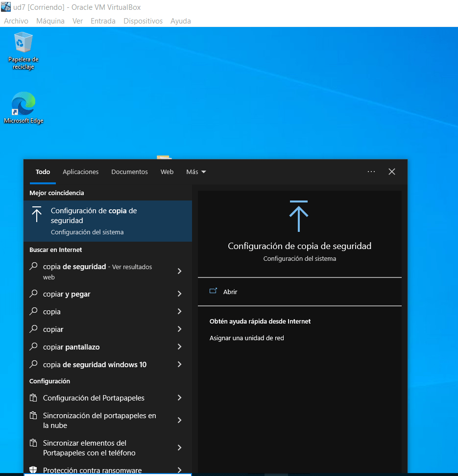Click the search icon next to copiar pantallazo

tap(33, 347)
